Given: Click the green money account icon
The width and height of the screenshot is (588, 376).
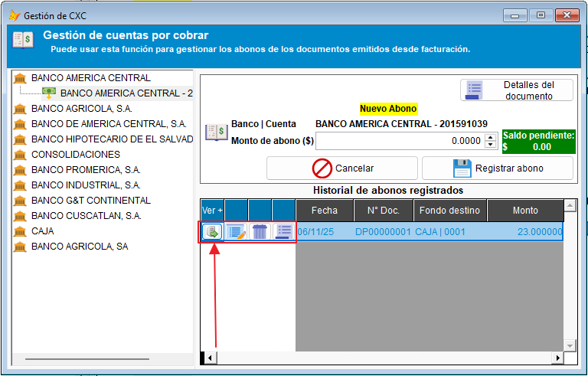Looking at the screenshot, I should pos(49,93).
